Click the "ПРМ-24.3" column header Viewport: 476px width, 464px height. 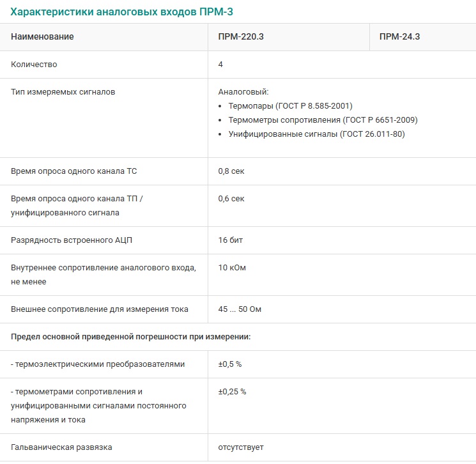pyautogui.click(x=399, y=37)
